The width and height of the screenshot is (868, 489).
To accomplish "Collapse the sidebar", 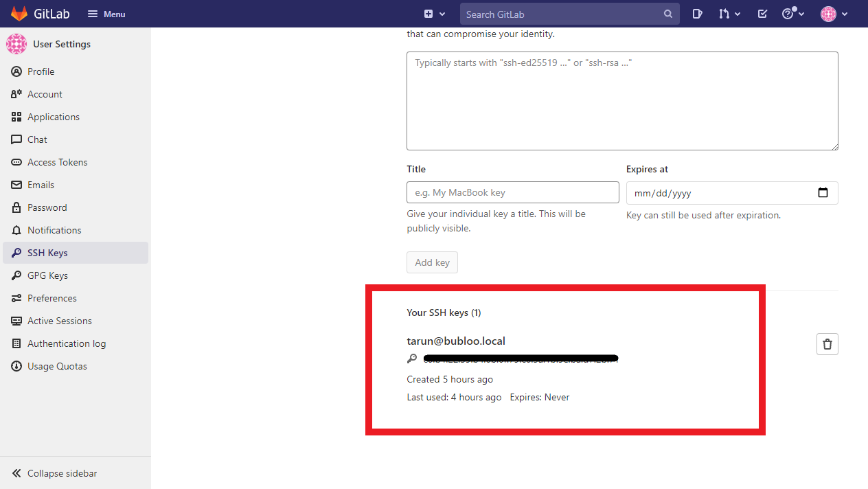I will point(55,473).
